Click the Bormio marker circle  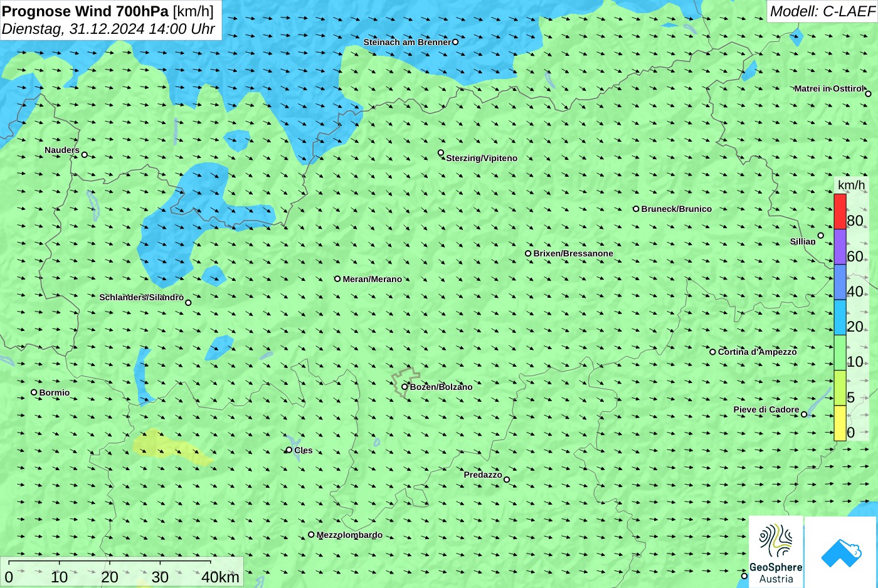point(34,392)
